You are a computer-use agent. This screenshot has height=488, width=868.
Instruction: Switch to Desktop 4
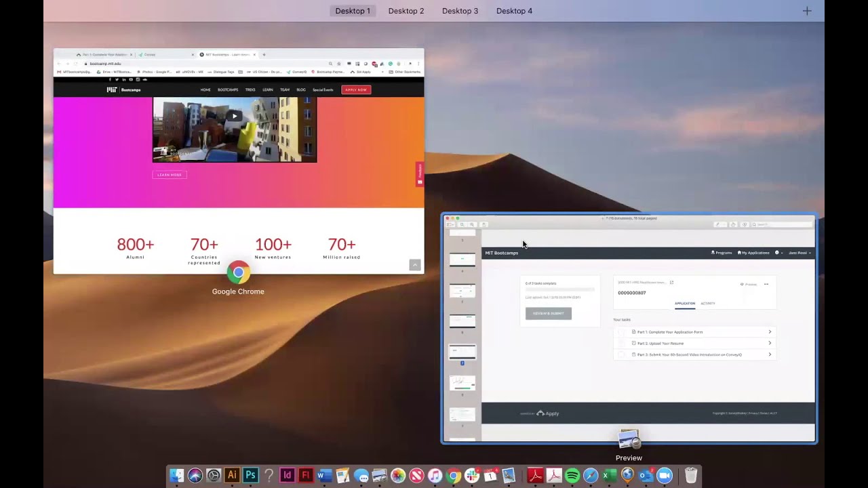(514, 11)
